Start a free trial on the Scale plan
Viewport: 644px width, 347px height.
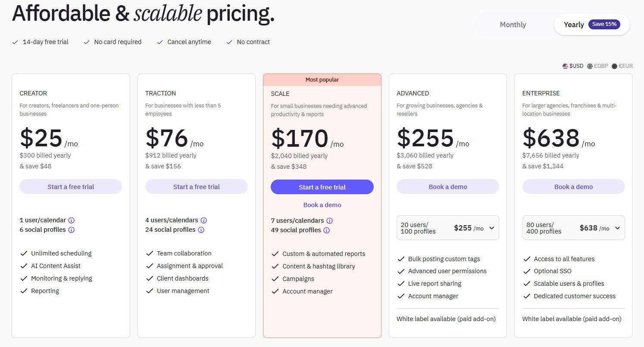click(x=322, y=187)
